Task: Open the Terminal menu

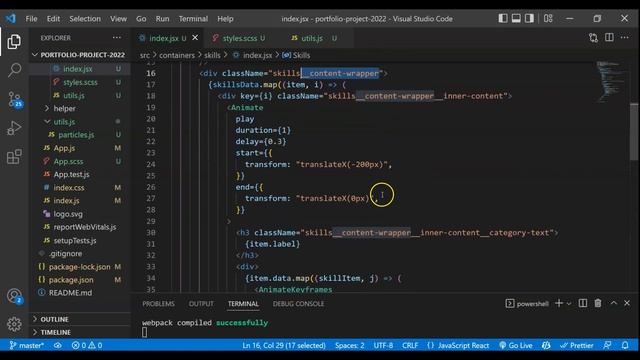Action: 193,19
